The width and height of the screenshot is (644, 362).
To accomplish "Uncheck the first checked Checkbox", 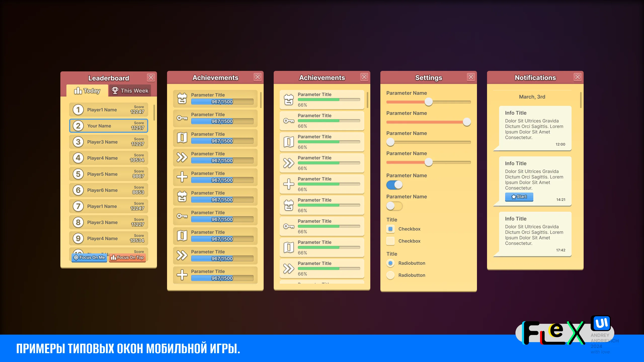I will coord(390,229).
